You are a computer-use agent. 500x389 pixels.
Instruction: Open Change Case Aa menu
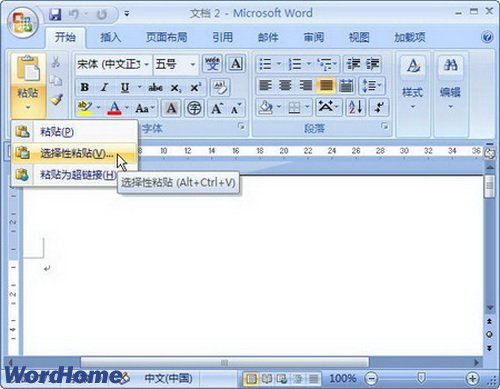click(145, 108)
